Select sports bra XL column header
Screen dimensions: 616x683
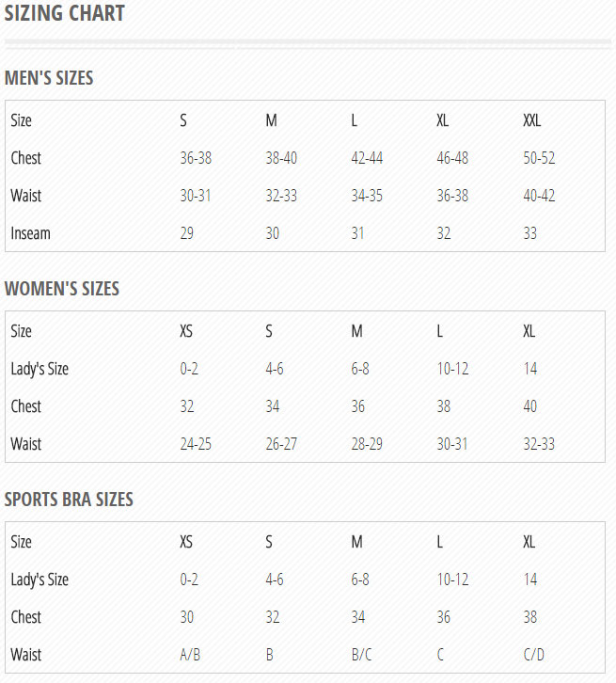click(529, 542)
